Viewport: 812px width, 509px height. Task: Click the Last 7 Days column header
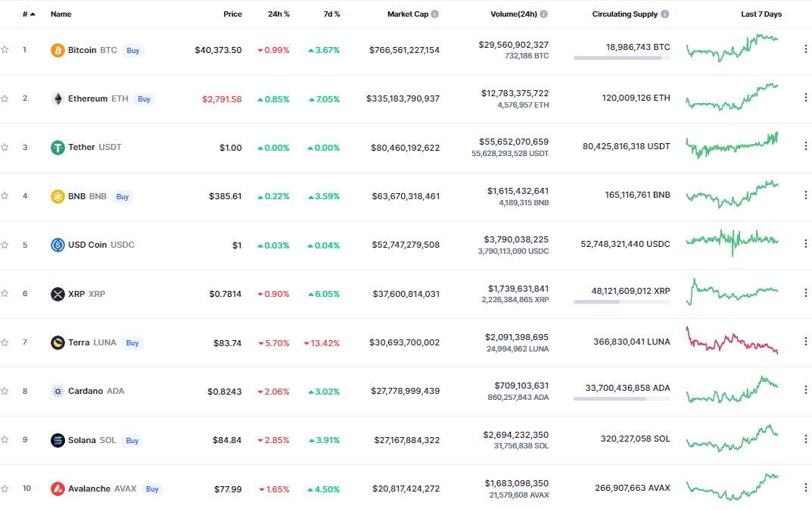pyautogui.click(x=761, y=14)
